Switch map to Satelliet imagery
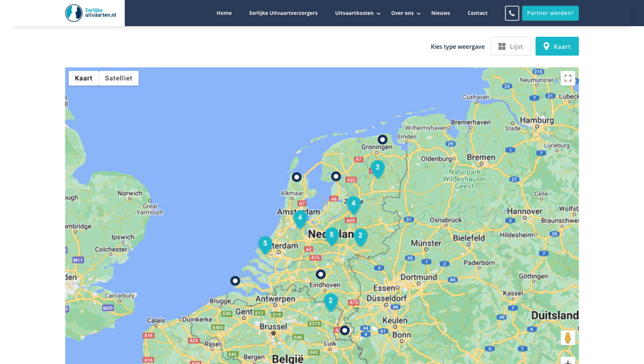 click(x=118, y=78)
